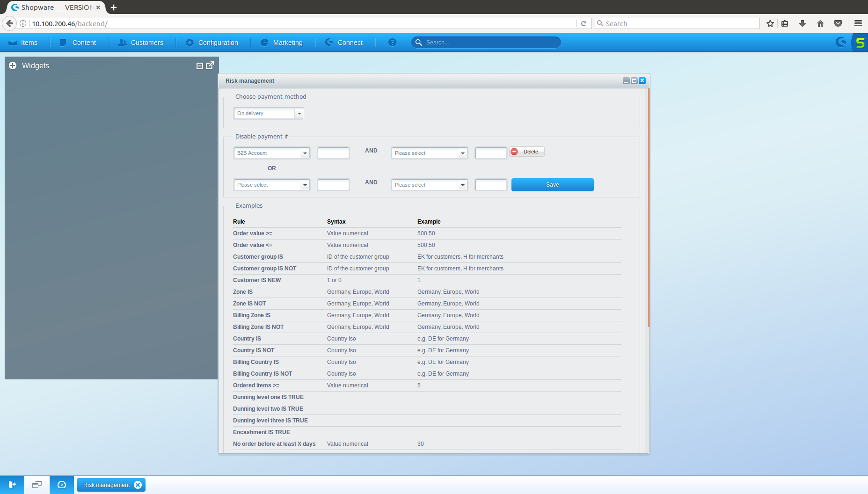Image resolution: width=868 pixels, height=494 pixels.
Task: Expand the B2B Account rule dropdown
Action: [305, 153]
